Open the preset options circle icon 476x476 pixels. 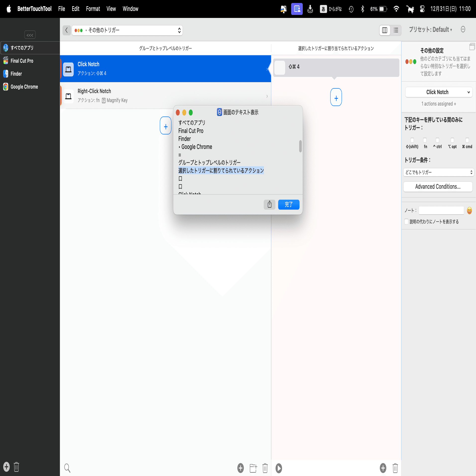(463, 29)
